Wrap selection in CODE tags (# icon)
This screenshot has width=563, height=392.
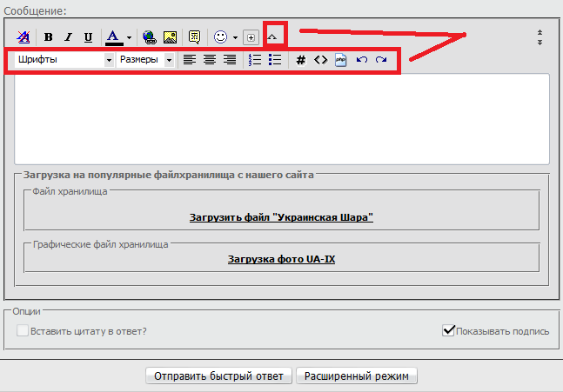tap(301, 60)
